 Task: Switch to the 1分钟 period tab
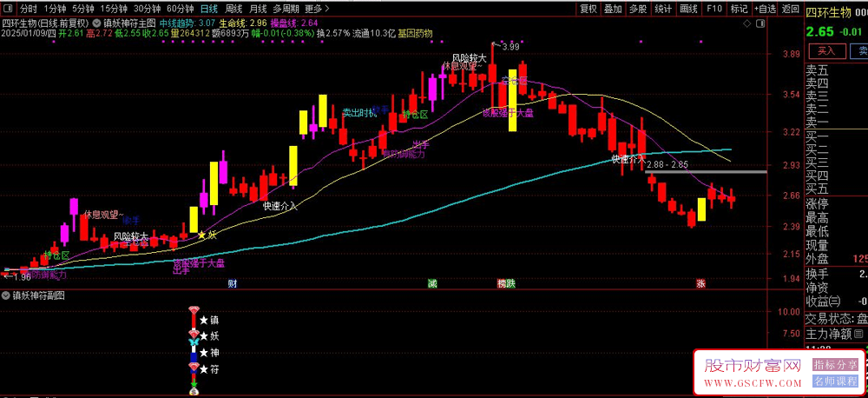point(54,9)
